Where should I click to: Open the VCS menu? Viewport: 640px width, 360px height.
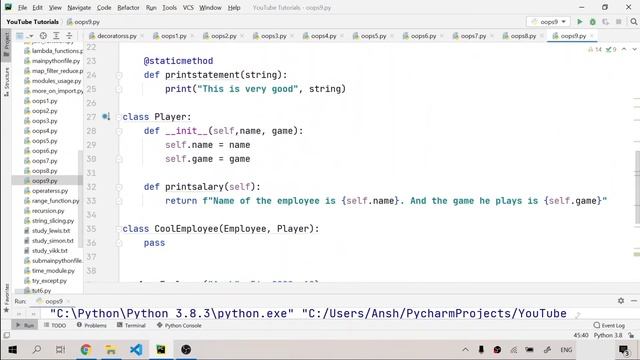(x=188, y=7)
